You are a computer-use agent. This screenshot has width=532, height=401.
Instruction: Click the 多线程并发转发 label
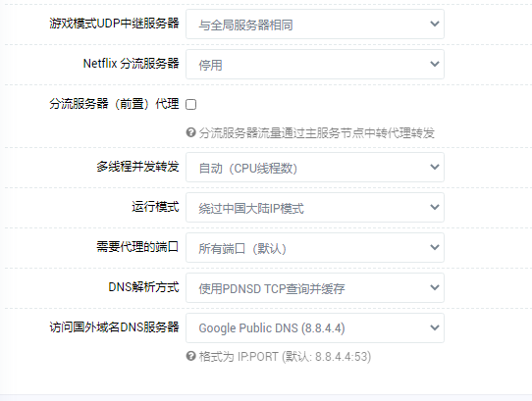(137, 167)
